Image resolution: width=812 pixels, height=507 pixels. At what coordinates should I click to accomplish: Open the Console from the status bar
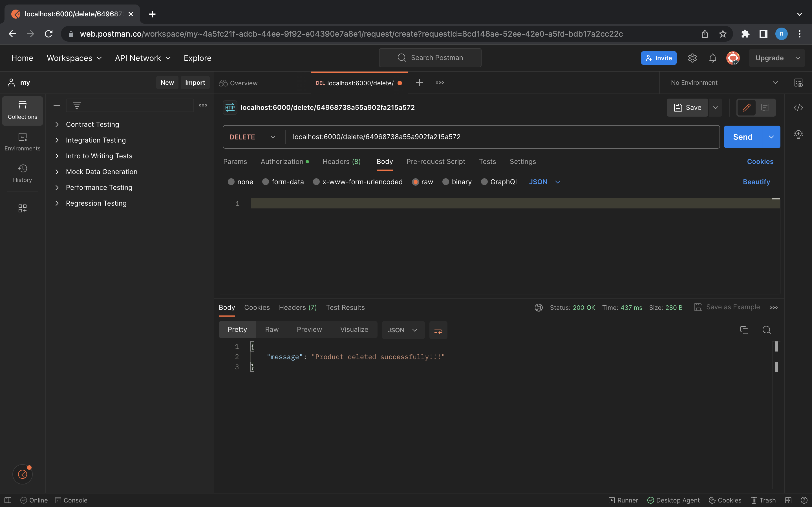[71, 500]
